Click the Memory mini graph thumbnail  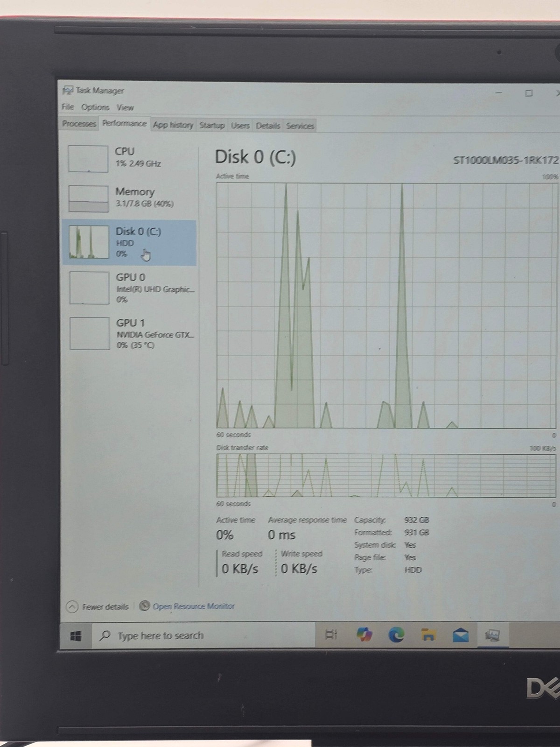(88, 199)
